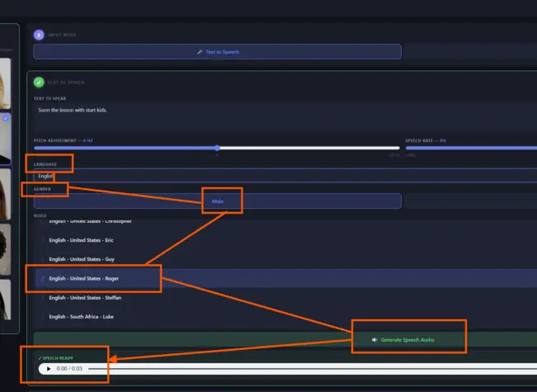537x392 pixels.
Task: Click the Text to Speak input field
Action: point(285,117)
